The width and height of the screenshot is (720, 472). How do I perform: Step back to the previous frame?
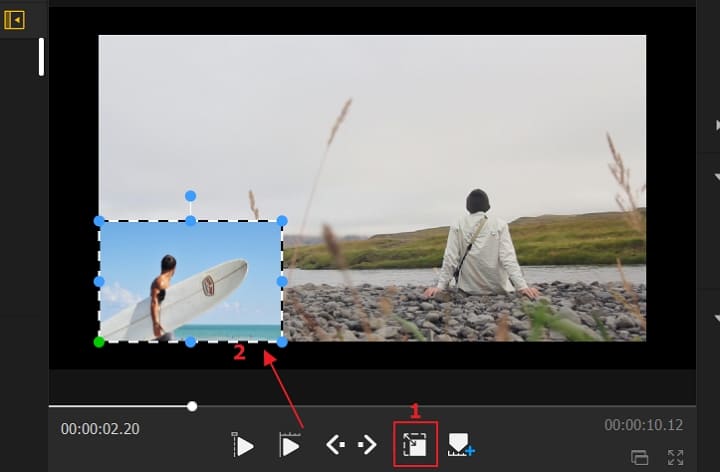point(335,446)
